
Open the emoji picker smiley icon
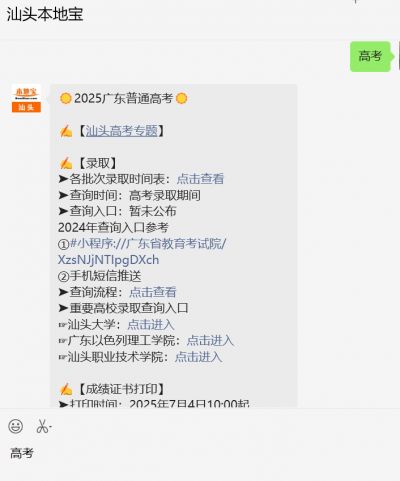[16, 426]
